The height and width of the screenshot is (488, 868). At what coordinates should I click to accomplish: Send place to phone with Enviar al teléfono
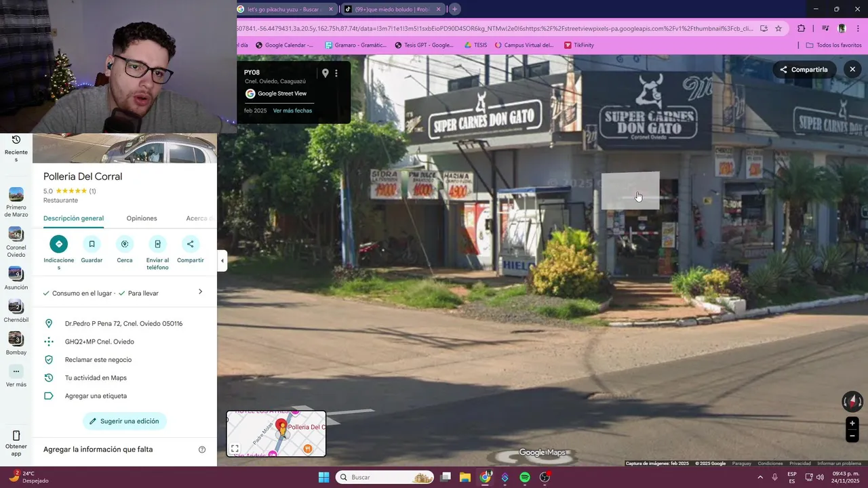[x=157, y=244]
